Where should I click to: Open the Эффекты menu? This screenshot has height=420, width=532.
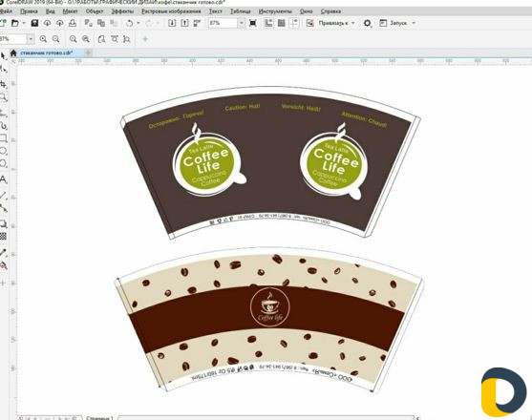122,11
